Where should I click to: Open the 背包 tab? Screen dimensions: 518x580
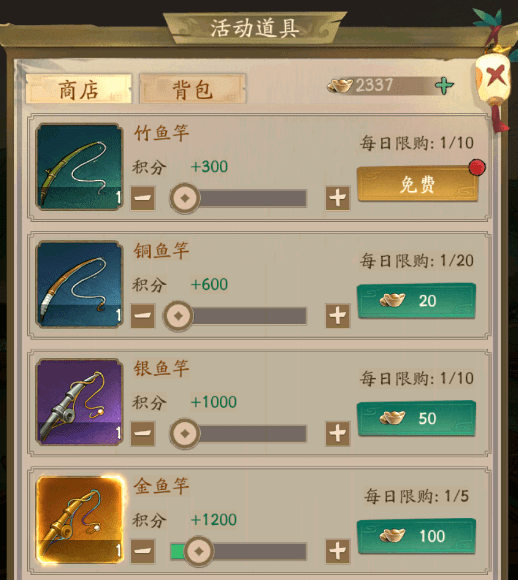point(192,89)
